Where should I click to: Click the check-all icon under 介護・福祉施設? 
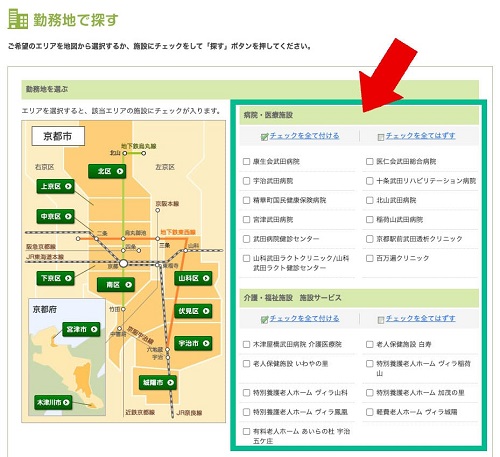click(264, 319)
